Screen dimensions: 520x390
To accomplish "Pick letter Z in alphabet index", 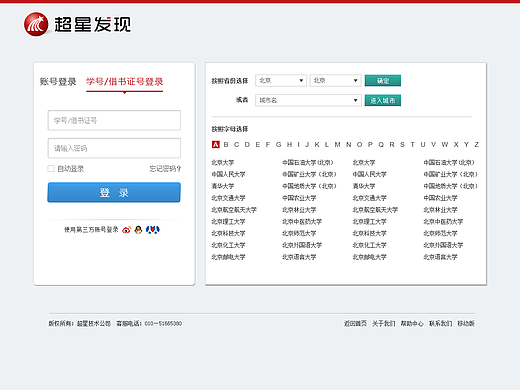I will click(x=477, y=144).
